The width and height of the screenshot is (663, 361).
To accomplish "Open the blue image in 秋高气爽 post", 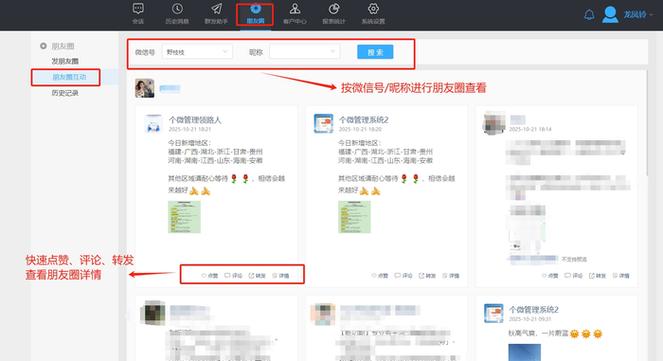I will click(x=525, y=352).
